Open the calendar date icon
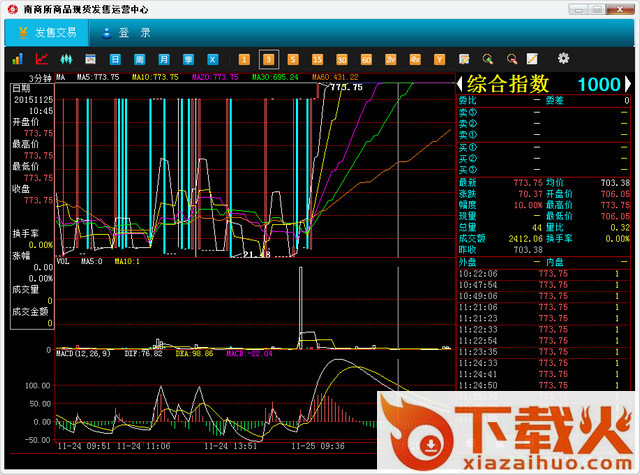The height and width of the screenshot is (475, 640). 91,59
